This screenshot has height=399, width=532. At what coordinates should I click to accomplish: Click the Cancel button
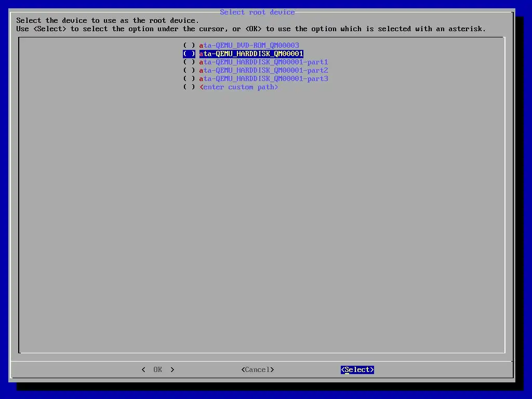coord(258,369)
